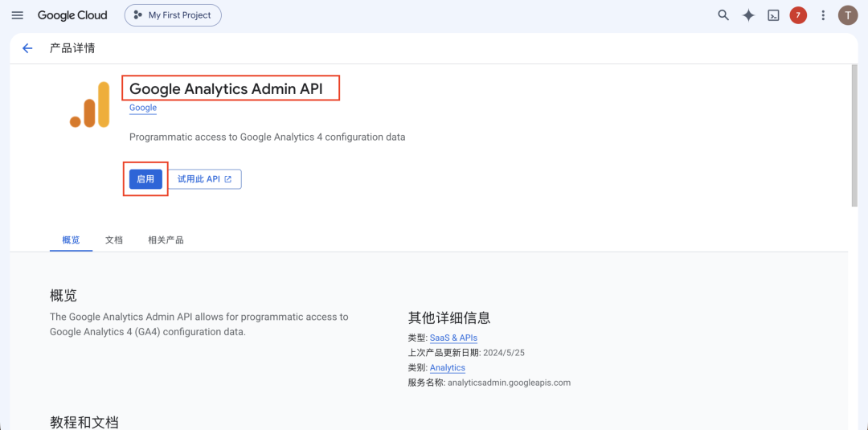The height and width of the screenshot is (430, 868).
Task: Click the T account avatar
Action: tap(848, 15)
